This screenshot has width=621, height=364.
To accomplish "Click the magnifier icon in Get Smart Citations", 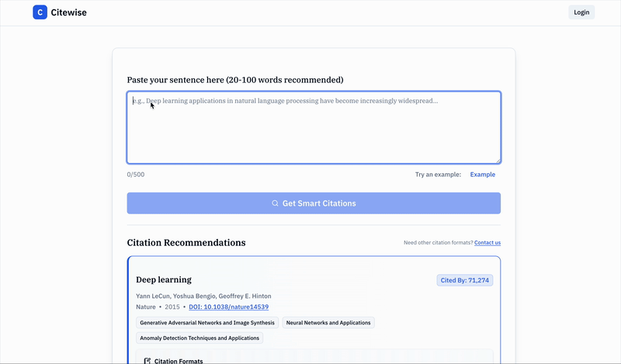I will click(x=275, y=203).
